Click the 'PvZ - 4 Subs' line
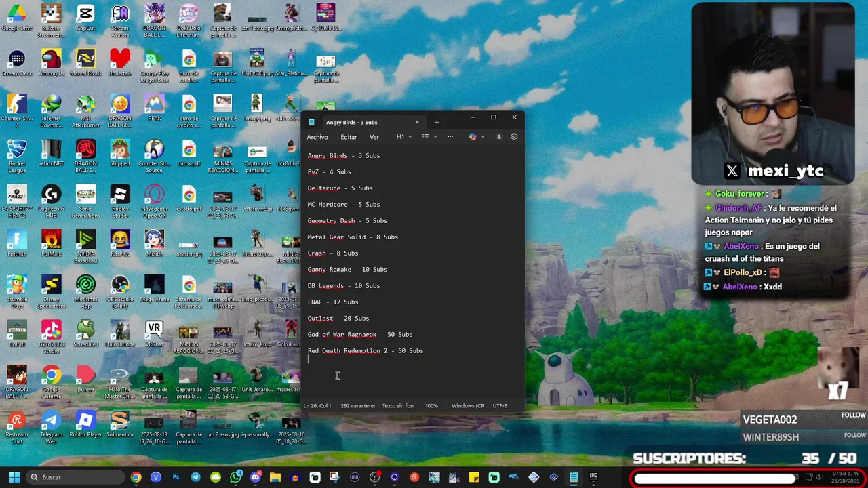 coord(330,172)
